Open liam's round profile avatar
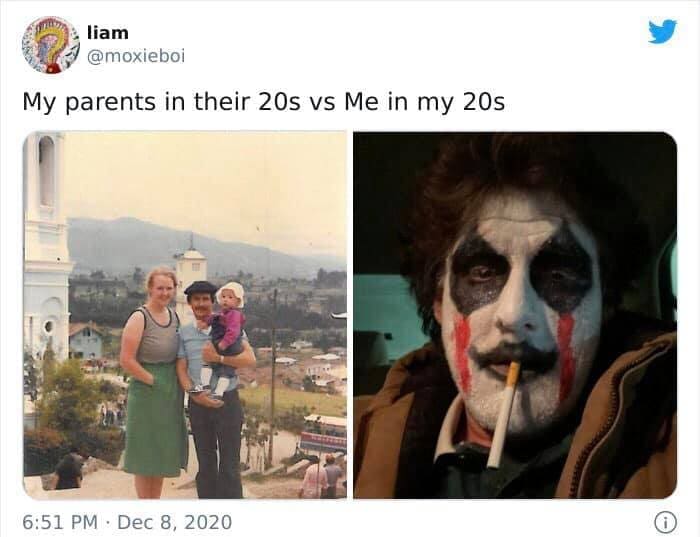Screen dimensions: 700x537 [x=51, y=45]
